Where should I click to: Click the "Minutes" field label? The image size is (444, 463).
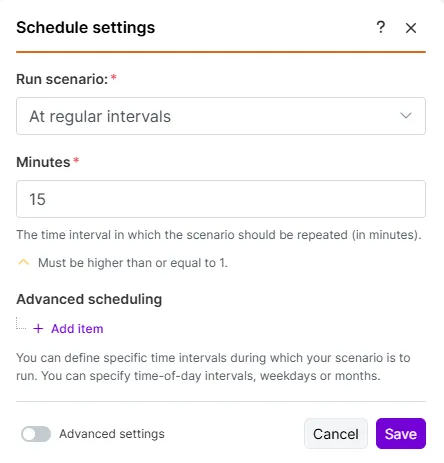point(43,162)
